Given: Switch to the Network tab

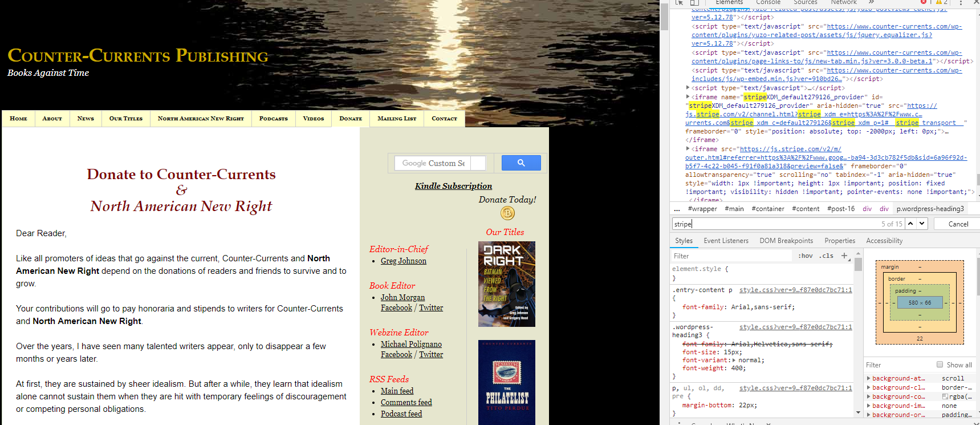Looking at the screenshot, I should (844, 2).
